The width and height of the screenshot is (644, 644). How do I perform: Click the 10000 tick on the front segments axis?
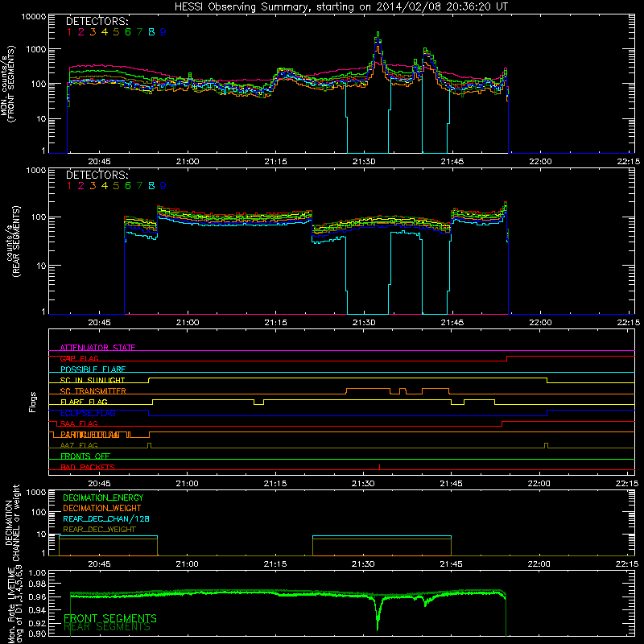[33, 16]
